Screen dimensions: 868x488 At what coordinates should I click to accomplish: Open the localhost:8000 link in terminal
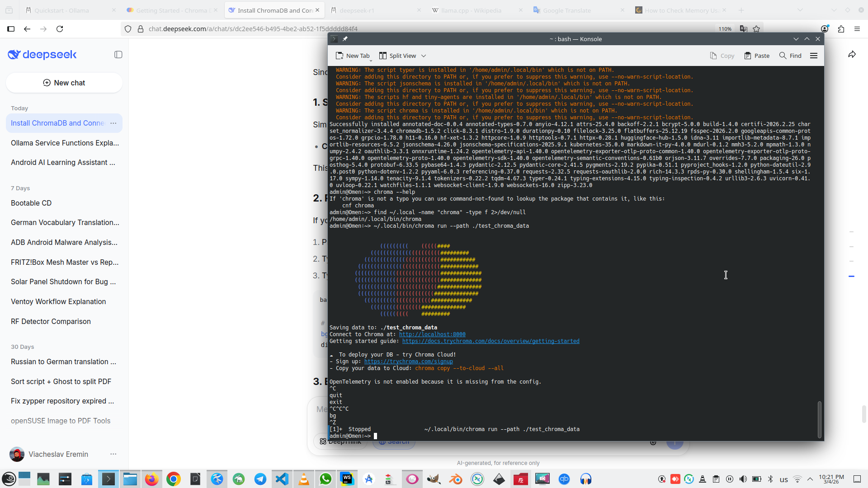tap(432, 334)
